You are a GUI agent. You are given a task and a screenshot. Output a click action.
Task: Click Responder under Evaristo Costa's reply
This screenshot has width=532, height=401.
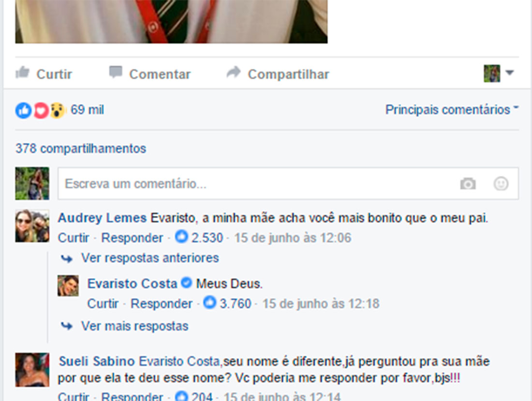coord(161,304)
